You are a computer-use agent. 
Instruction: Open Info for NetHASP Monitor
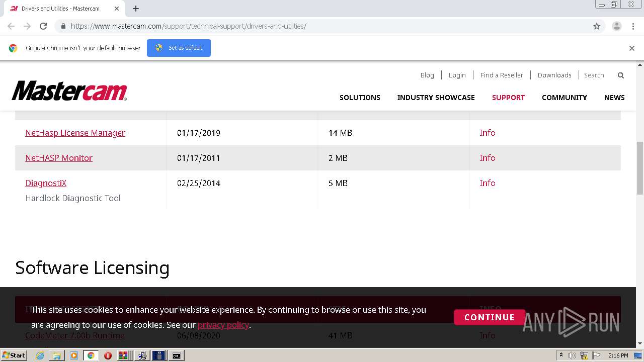click(x=488, y=158)
